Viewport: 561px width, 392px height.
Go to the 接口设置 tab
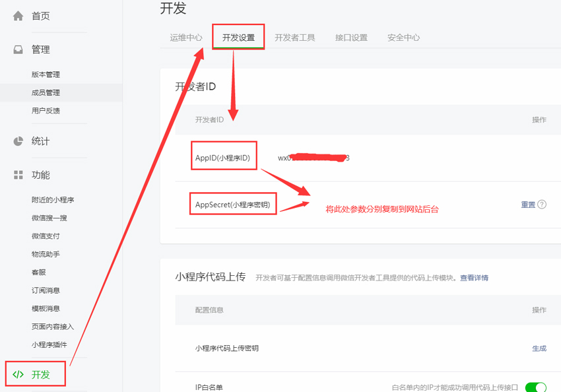point(351,38)
